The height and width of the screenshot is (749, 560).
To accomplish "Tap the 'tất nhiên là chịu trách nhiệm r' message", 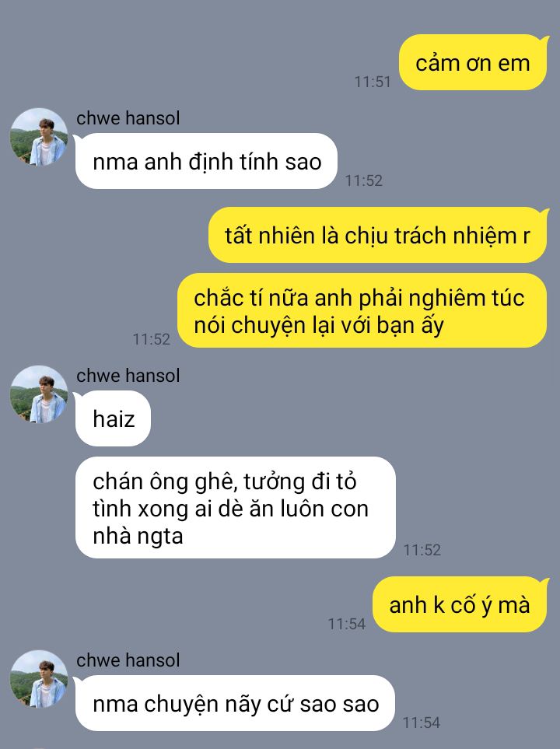I will (x=377, y=235).
